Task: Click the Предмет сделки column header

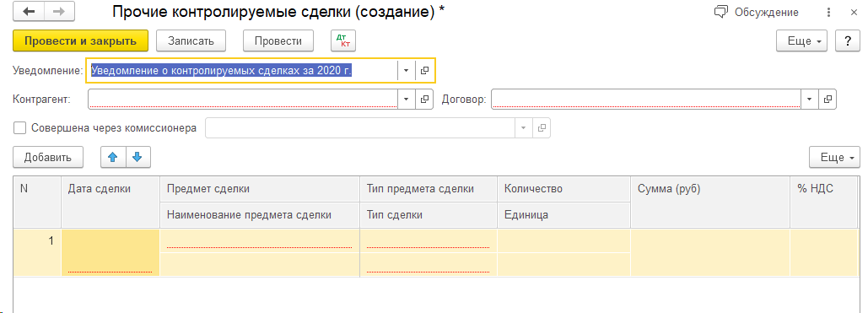Action: [260, 189]
